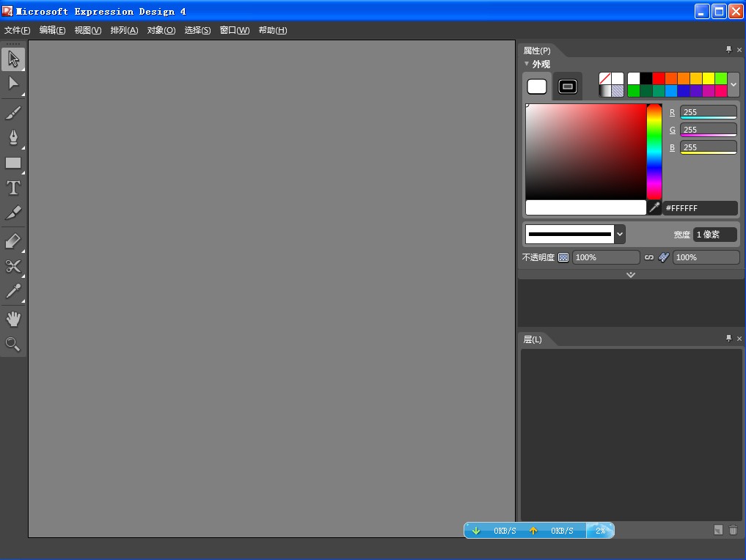Open the stroke brush preview gallery
Viewport: 746px width, 560px height.
tap(570, 234)
